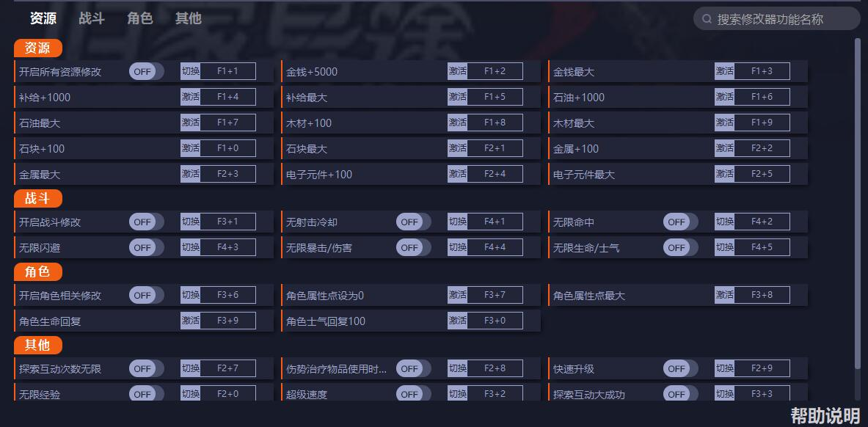The width and height of the screenshot is (868, 427).
Task: Toggle 超级速度 switch
Action: point(413,394)
